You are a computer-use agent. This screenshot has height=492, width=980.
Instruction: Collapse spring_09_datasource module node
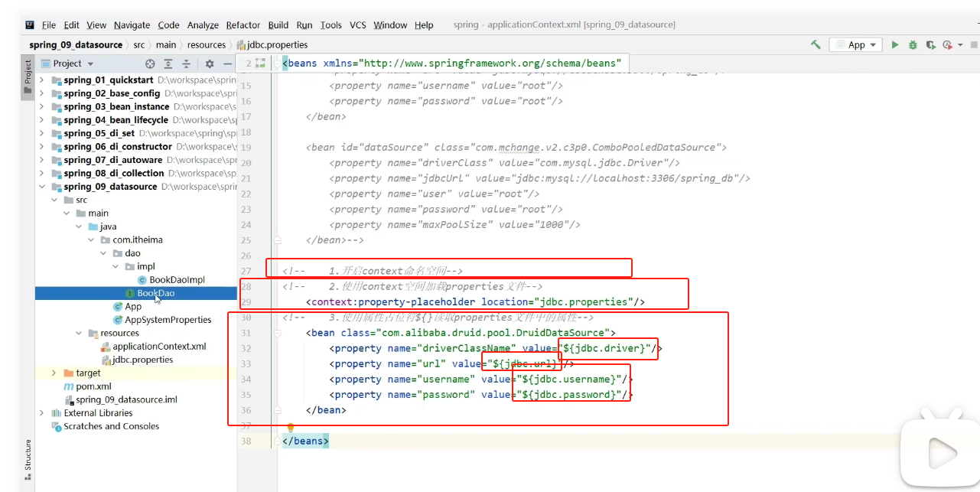click(x=41, y=186)
